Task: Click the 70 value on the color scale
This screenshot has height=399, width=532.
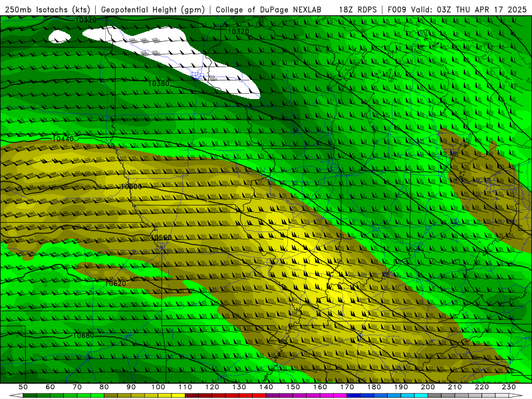Action: (x=77, y=387)
